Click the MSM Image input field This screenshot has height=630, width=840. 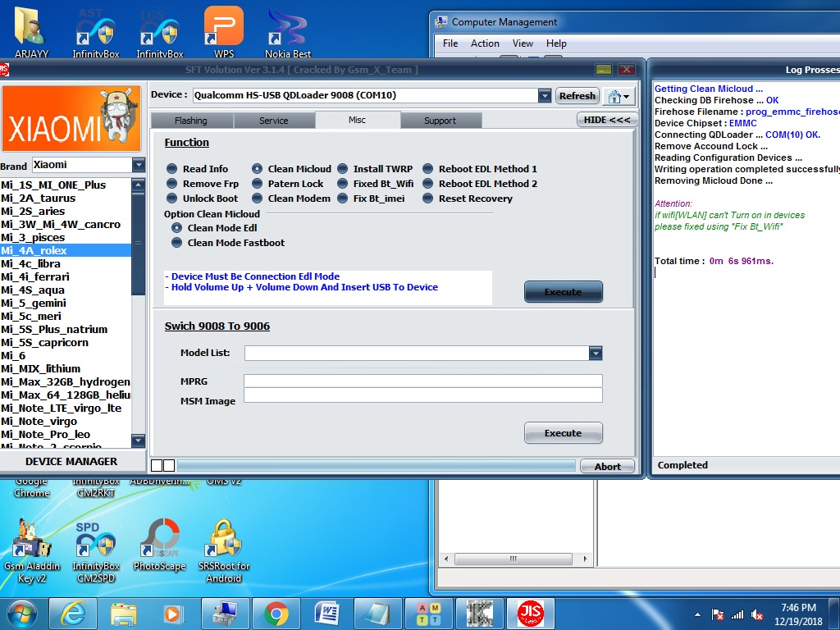pyautogui.click(x=422, y=395)
